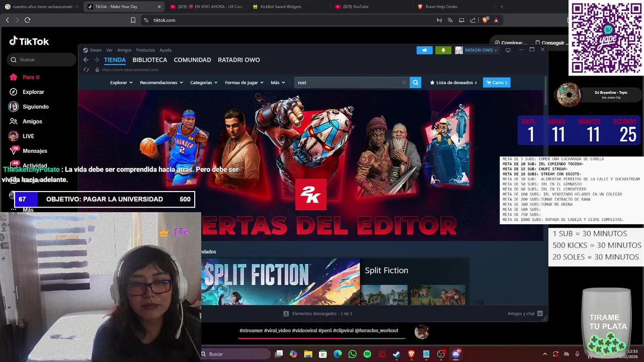644x362 pixels.
Task: Open Split Fiction featured banner image
Action: (x=281, y=282)
